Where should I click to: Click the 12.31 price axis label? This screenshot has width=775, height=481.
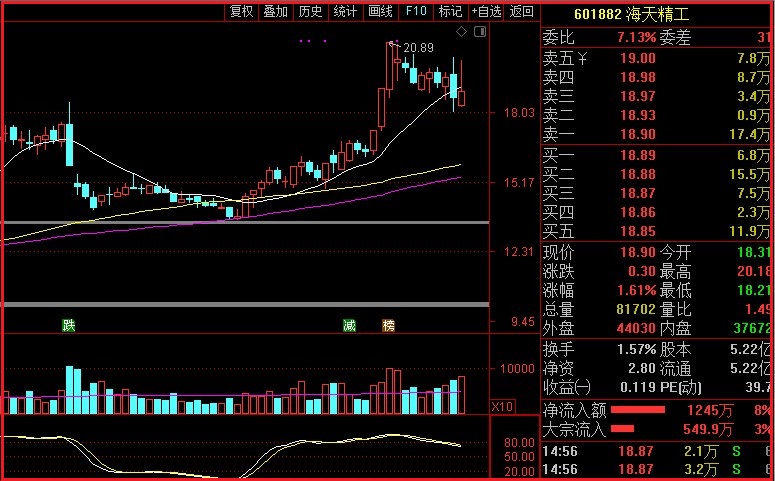(519, 252)
